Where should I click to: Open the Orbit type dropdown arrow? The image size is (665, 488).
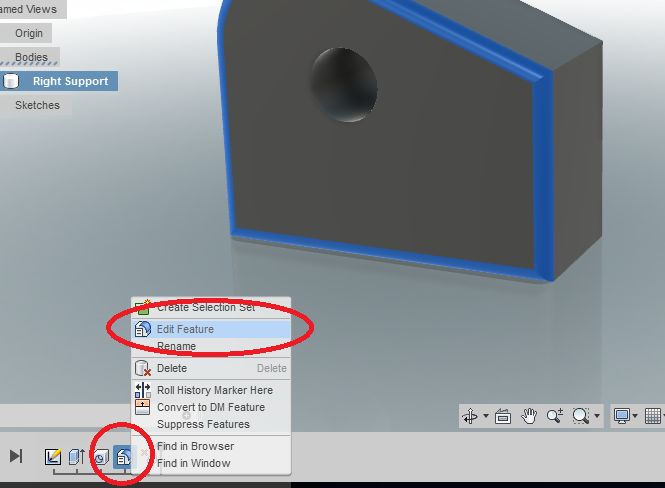point(486,415)
